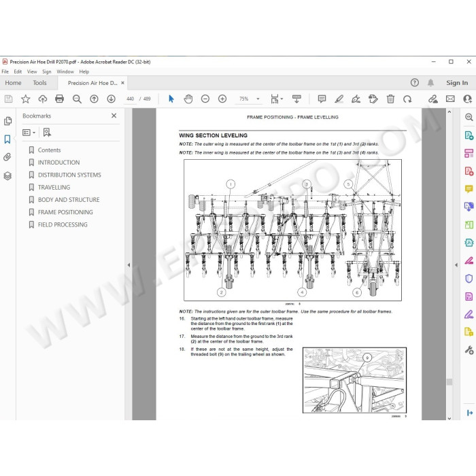
Task: Open the More Tools wrench icon
Action: point(469,350)
